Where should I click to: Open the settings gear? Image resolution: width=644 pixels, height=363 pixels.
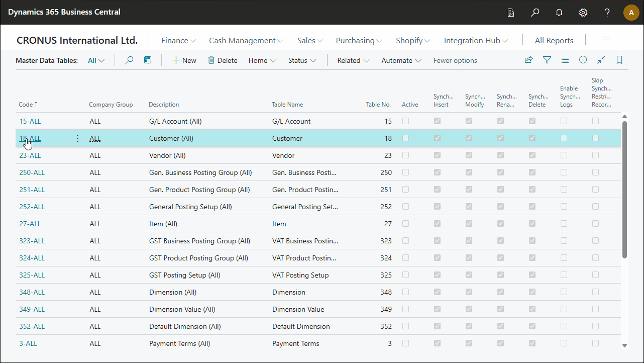pos(583,12)
